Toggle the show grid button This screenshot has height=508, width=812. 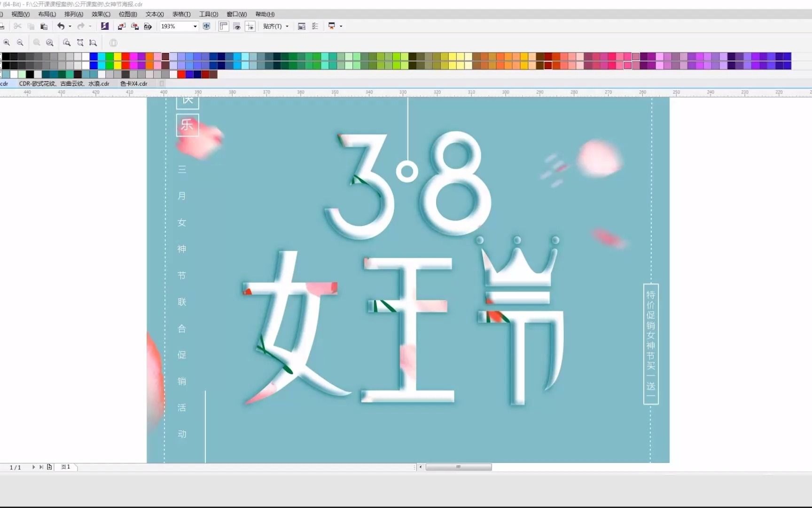(237, 26)
